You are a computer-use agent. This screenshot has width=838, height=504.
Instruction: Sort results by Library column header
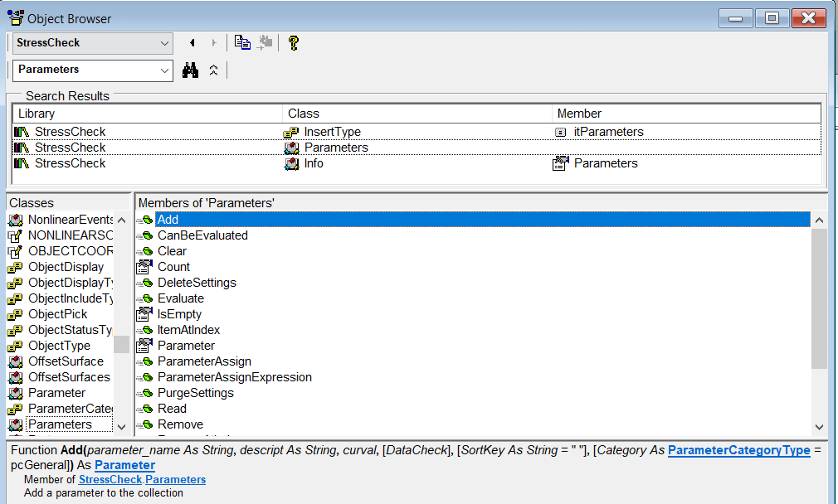148,114
